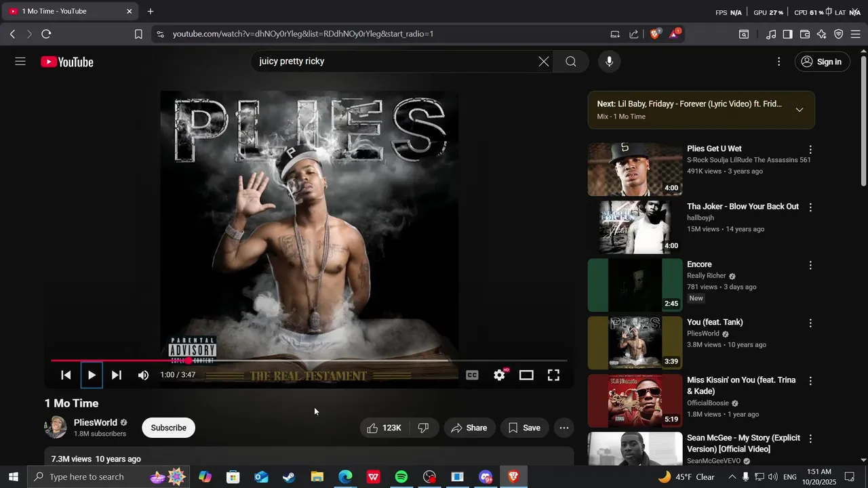Skip to the previous video

66,375
